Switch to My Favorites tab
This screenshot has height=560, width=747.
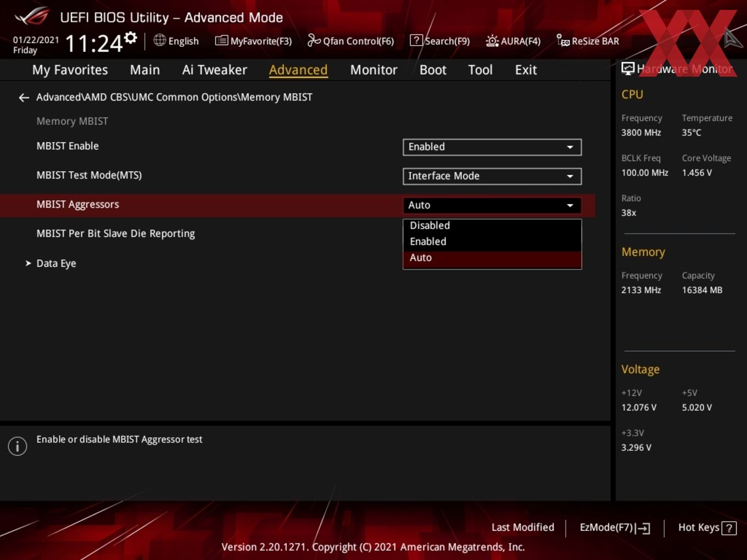tap(70, 70)
